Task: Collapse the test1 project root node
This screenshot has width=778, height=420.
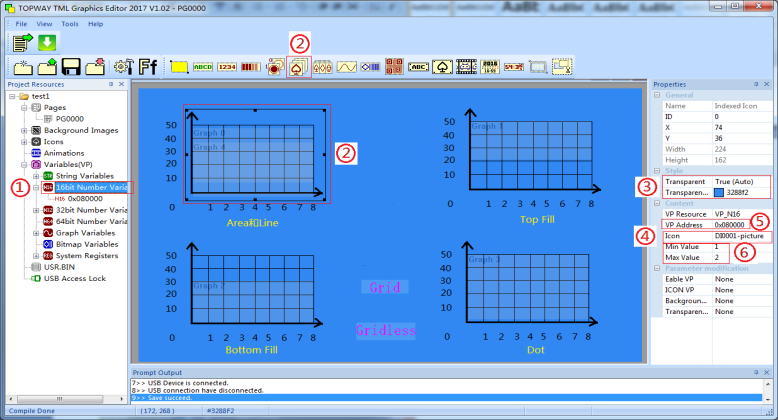Action: point(12,96)
